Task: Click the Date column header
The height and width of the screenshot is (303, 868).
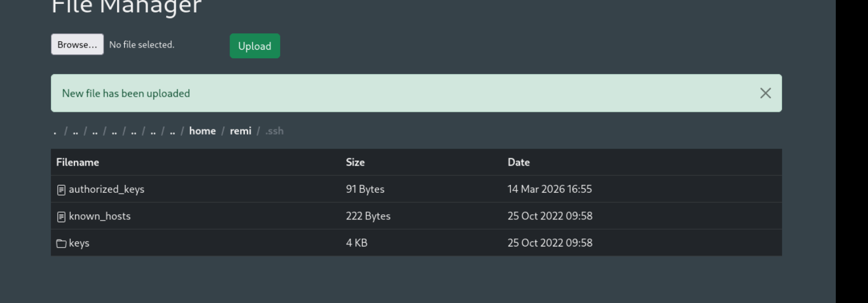Action: [x=518, y=162]
